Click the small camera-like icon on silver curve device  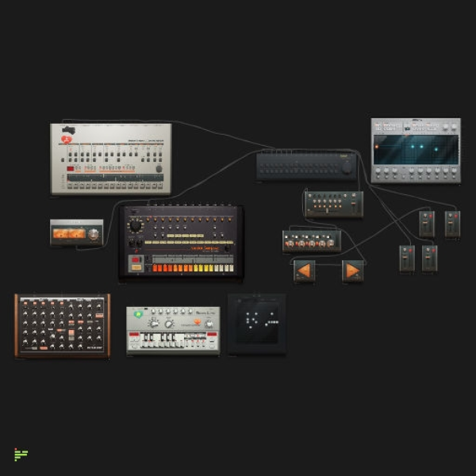[x=407, y=129]
